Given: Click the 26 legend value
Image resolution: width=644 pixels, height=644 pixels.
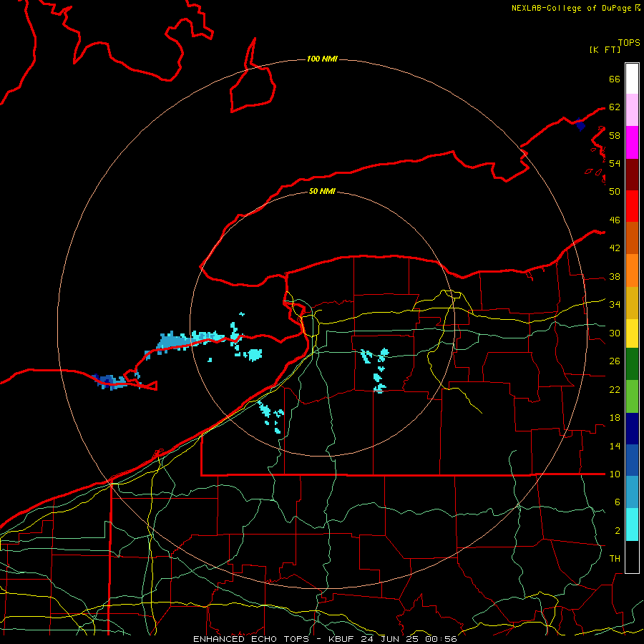Looking at the screenshot, I should 615,361.
